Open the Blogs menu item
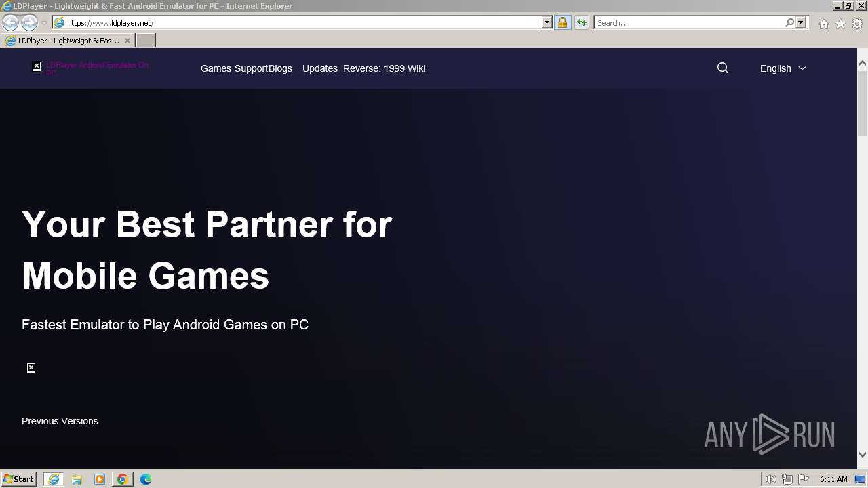868x488 pixels. pos(281,68)
